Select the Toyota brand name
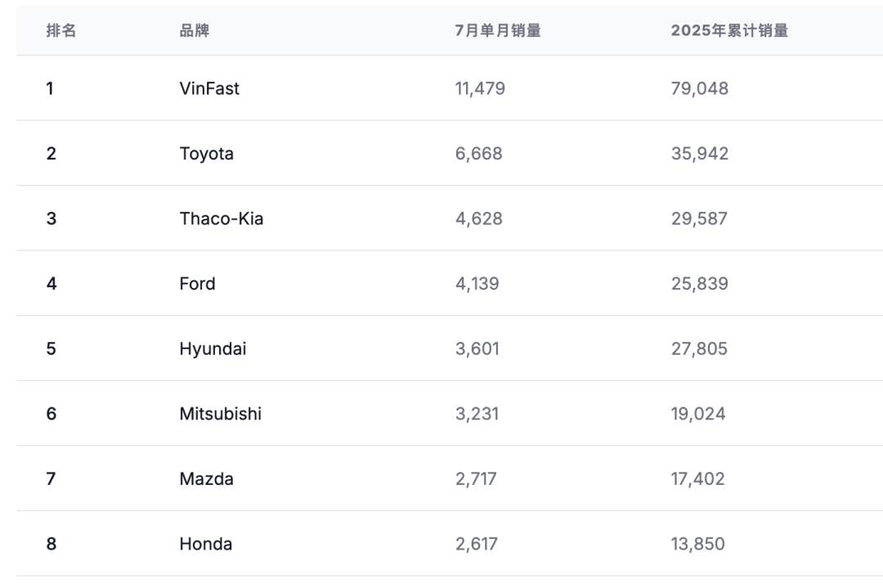This screenshot has height=588, width=883. point(206,154)
